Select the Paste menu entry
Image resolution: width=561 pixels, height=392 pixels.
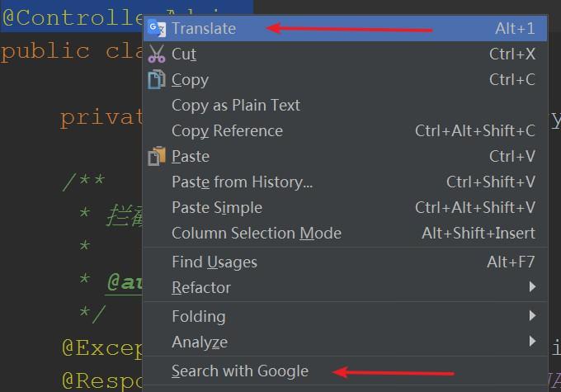point(191,157)
